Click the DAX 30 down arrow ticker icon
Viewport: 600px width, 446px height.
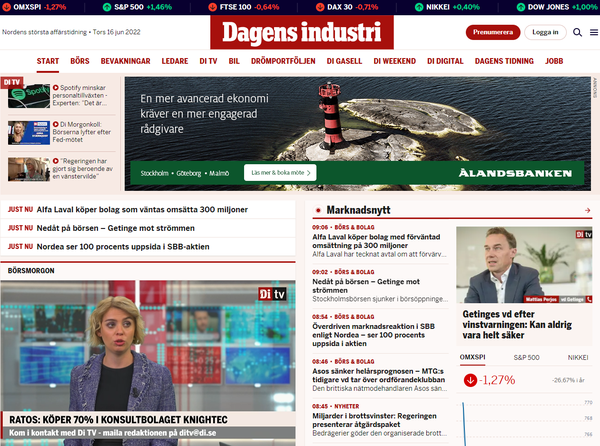pos(320,7)
